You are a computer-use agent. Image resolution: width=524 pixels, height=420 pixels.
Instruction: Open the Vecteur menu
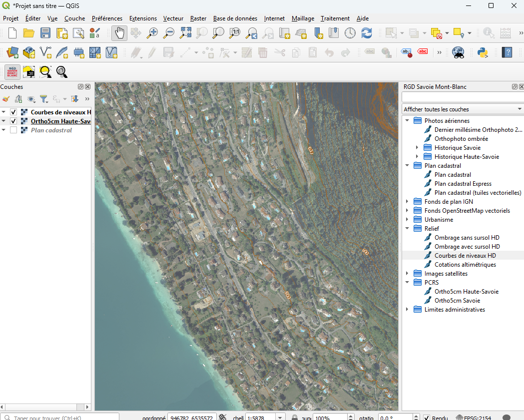[x=173, y=18]
